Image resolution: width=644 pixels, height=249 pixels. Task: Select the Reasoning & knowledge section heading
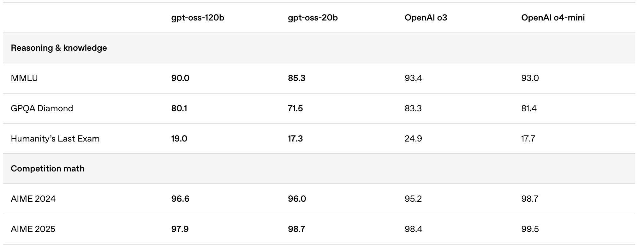[x=59, y=48]
